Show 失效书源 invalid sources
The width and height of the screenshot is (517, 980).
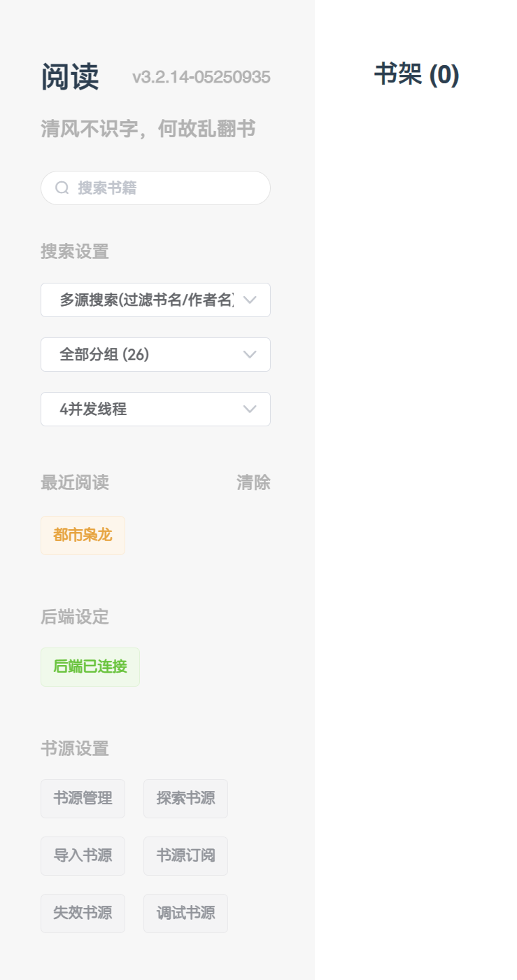[x=83, y=913]
